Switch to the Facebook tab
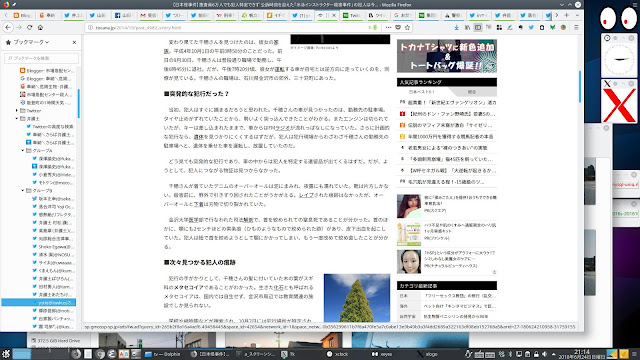This screenshot has height=360, width=640. tap(124, 15)
